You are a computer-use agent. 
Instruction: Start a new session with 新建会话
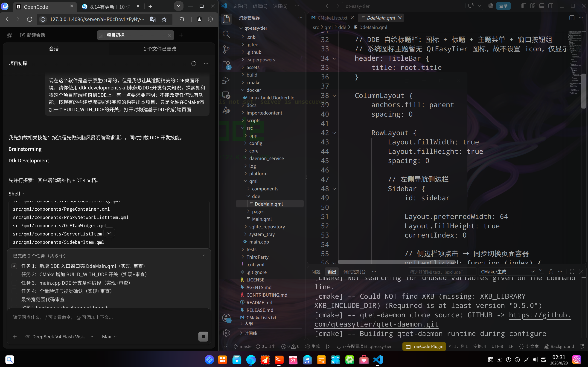pyautogui.click(x=32, y=35)
